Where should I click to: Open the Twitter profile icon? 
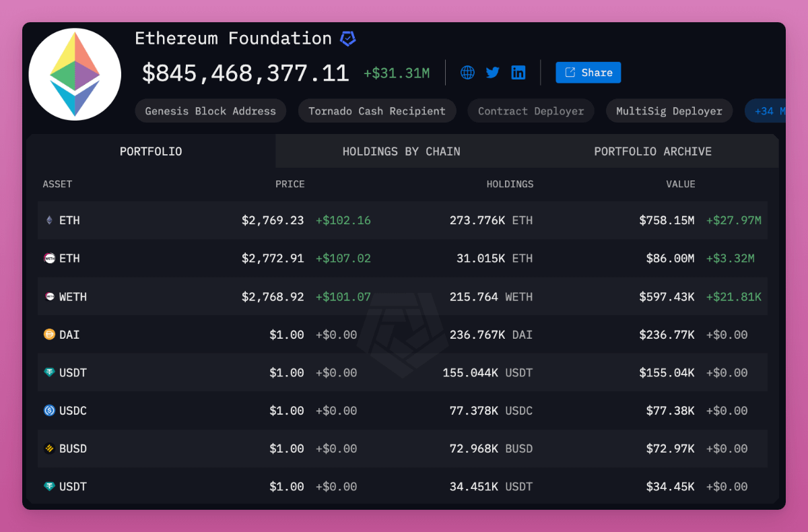click(x=493, y=73)
